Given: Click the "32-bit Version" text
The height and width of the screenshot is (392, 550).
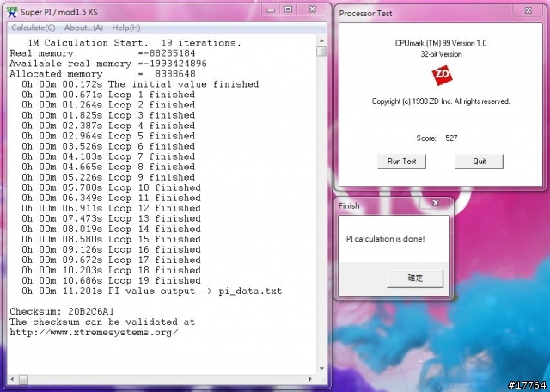Looking at the screenshot, I should 441,54.
